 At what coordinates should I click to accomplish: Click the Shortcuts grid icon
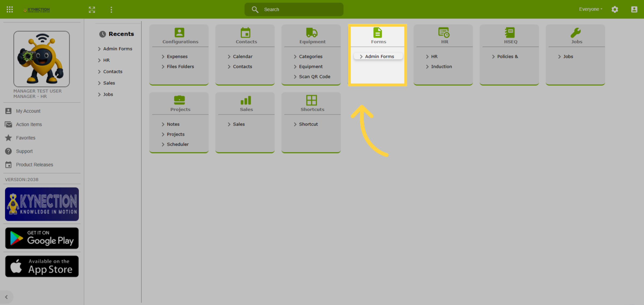[312, 100]
